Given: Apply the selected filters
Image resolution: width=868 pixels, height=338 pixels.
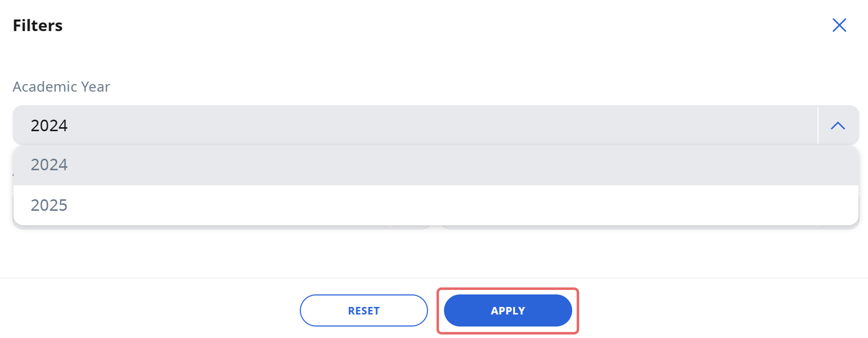Looking at the screenshot, I should coord(508,310).
